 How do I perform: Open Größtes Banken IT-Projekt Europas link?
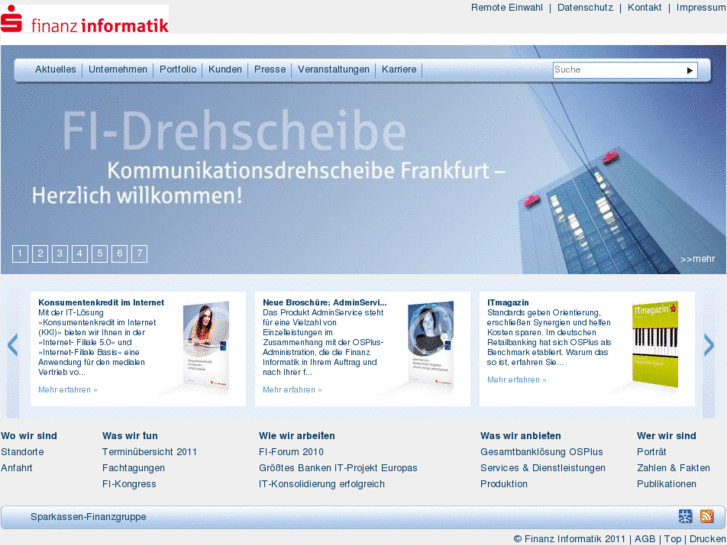(338, 468)
